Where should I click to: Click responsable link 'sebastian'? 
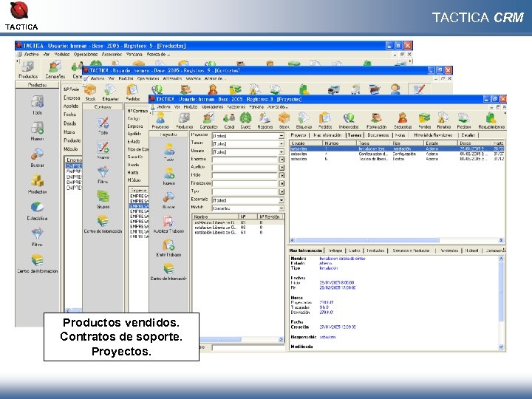point(327,337)
